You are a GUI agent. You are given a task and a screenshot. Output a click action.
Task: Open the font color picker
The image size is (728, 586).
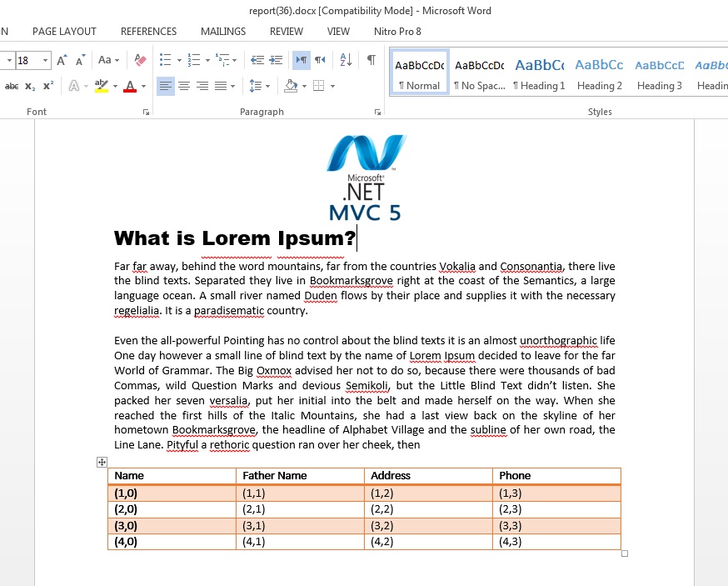tap(143, 86)
